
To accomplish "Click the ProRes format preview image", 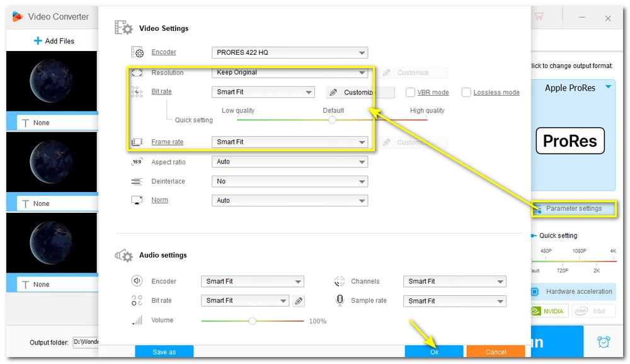I will (570, 141).
